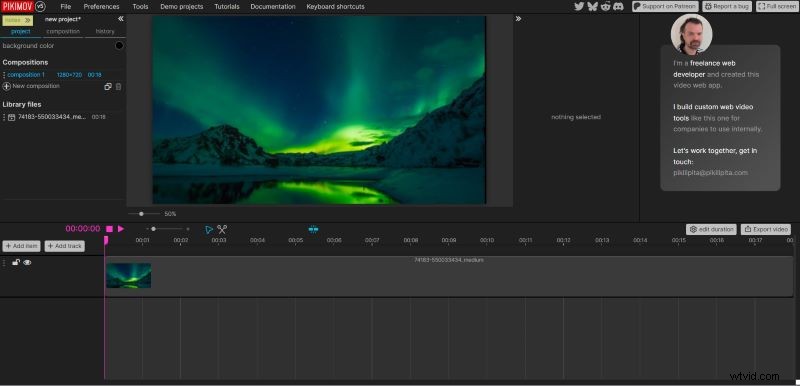Screen dimensions: 800x386
Task: Open the background color black swatch
Action: pyautogui.click(x=119, y=45)
